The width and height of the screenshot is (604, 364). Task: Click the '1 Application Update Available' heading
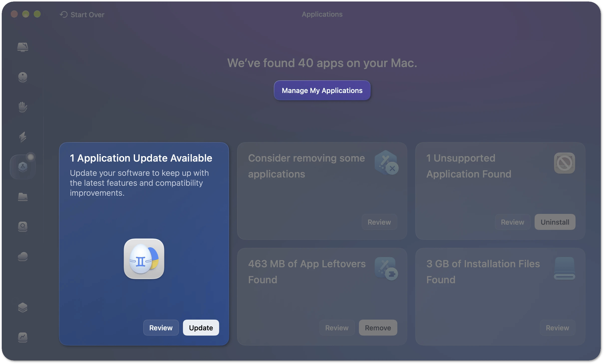141,158
